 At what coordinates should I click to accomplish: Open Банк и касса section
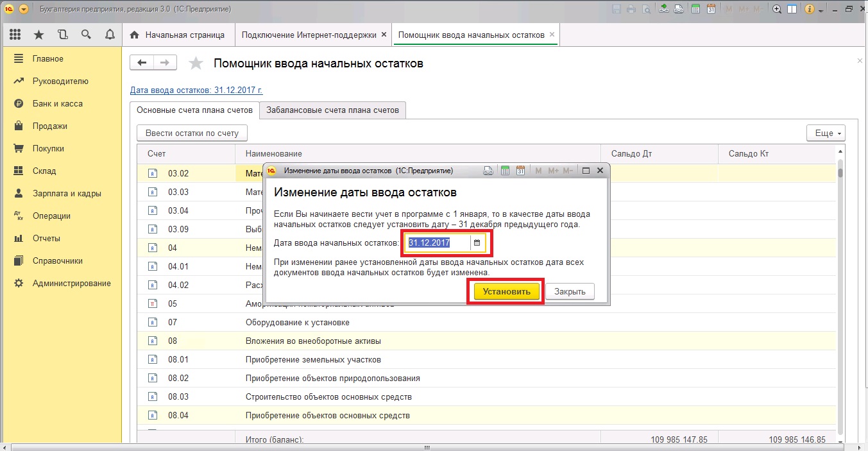tap(57, 103)
